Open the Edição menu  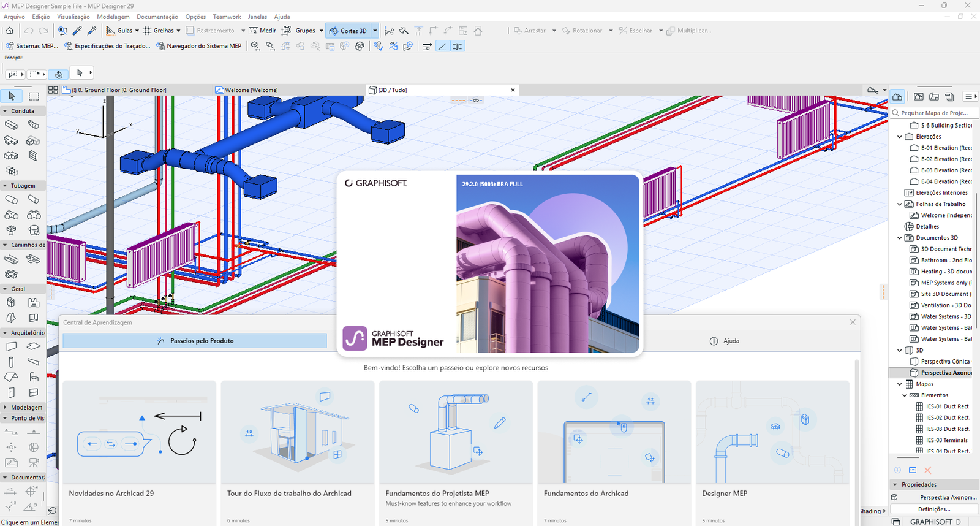tap(41, 17)
